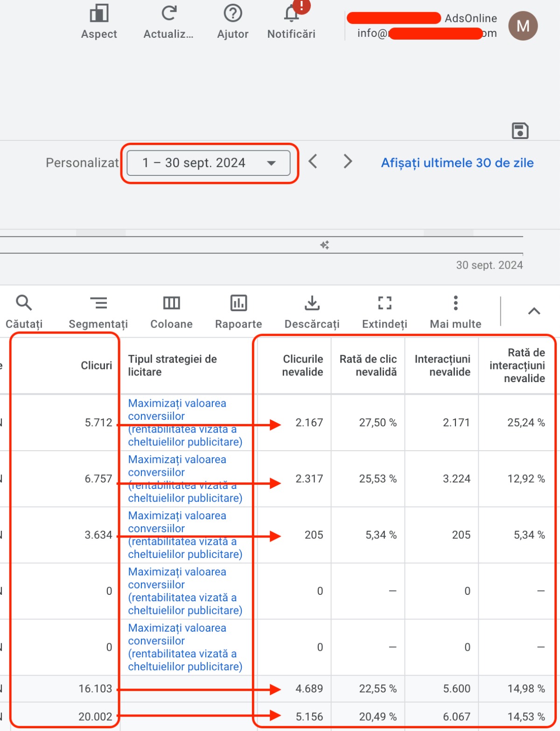This screenshot has height=731, width=560.
Task: Download table data with Descărcați
Action: (312, 312)
